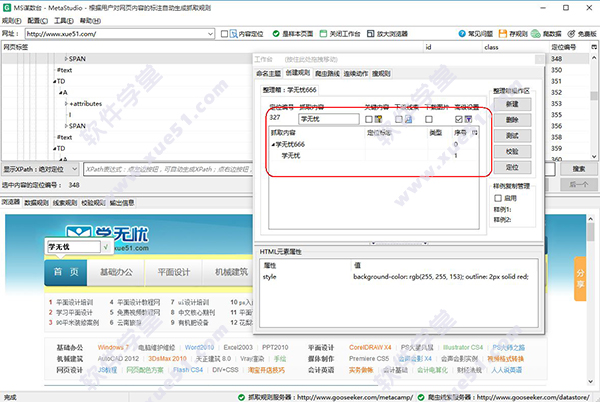Open 常见问题 help icon
Screen dimensions: 600x402
462,34
